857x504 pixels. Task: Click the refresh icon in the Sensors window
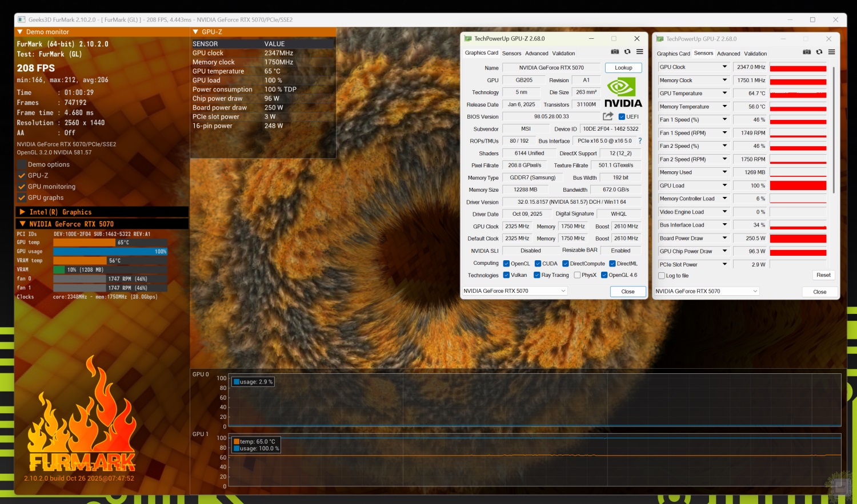[819, 52]
